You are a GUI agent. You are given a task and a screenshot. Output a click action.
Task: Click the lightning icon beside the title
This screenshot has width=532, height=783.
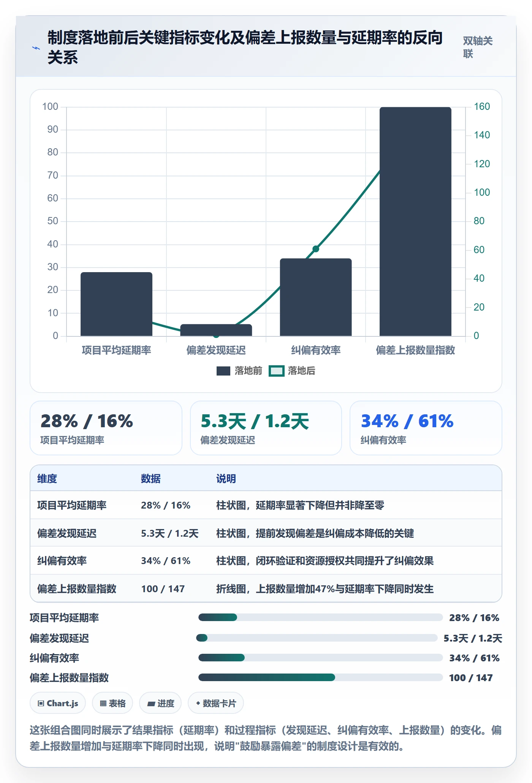tap(36, 48)
